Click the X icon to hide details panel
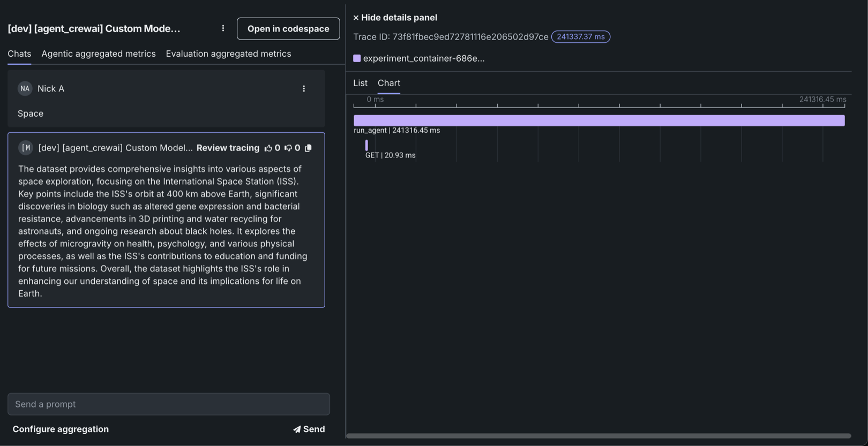The height and width of the screenshot is (446, 868). click(x=356, y=18)
